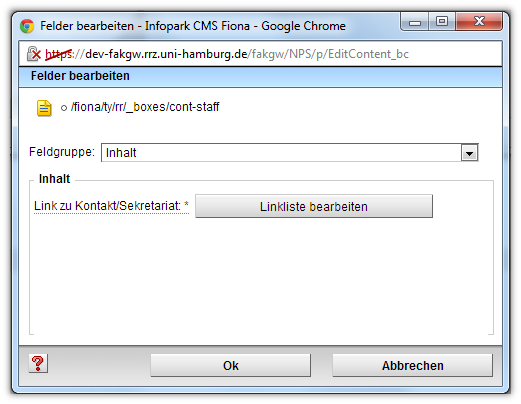Maximize the Chrome popup window
521x404 pixels.
point(442,22)
